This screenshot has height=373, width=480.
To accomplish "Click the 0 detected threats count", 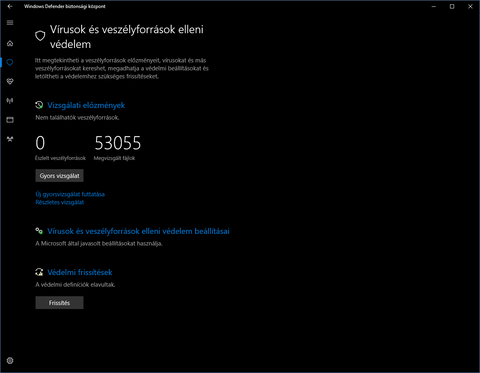I will [40, 143].
